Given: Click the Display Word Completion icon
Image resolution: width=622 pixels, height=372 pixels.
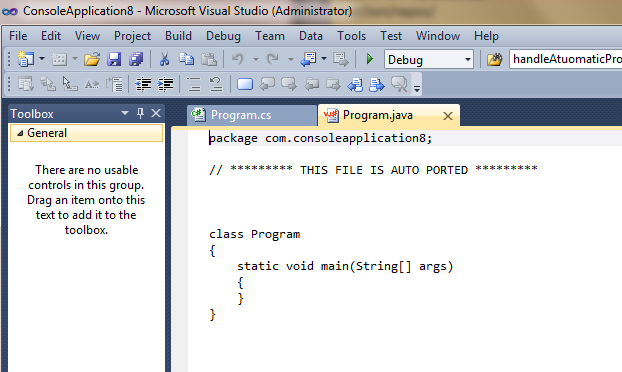Looking at the screenshot, I should (92, 84).
